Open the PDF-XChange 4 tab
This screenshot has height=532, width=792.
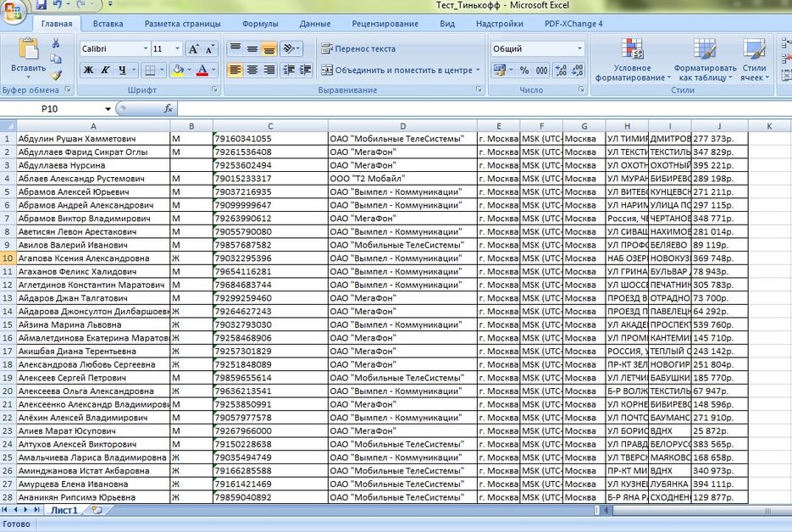(x=573, y=23)
